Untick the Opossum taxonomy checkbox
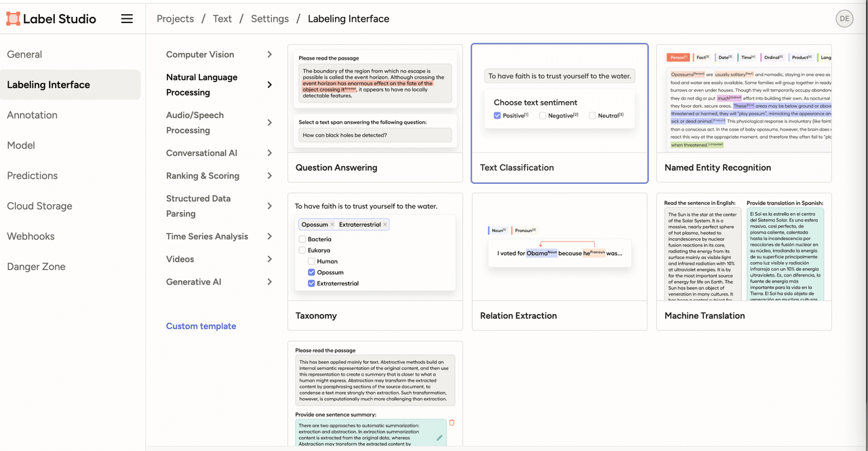Screen dimensions: 868x451 311,272
